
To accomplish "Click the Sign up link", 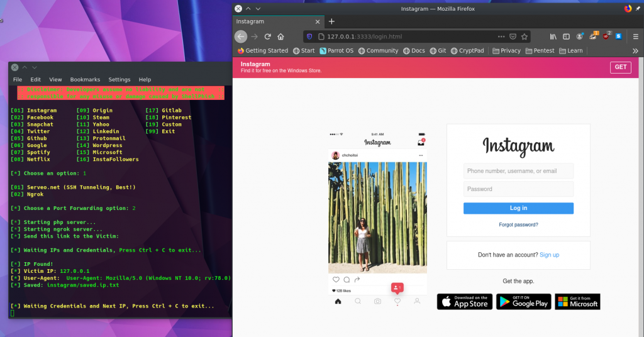I will click(550, 255).
